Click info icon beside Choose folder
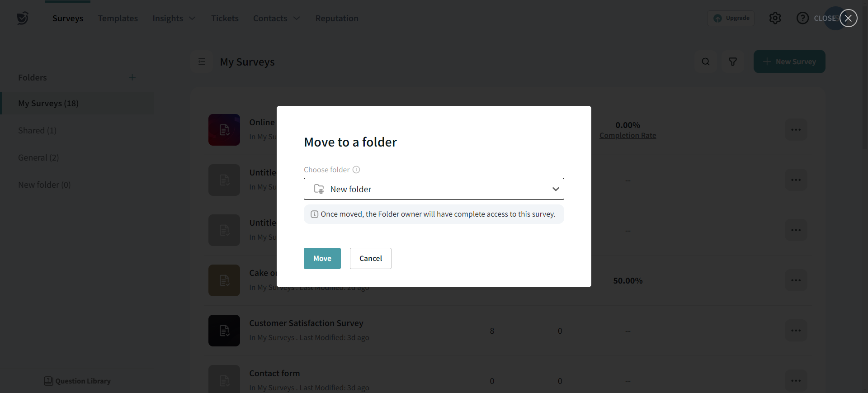This screenshot has width=868, height=393. pos(356,170)
